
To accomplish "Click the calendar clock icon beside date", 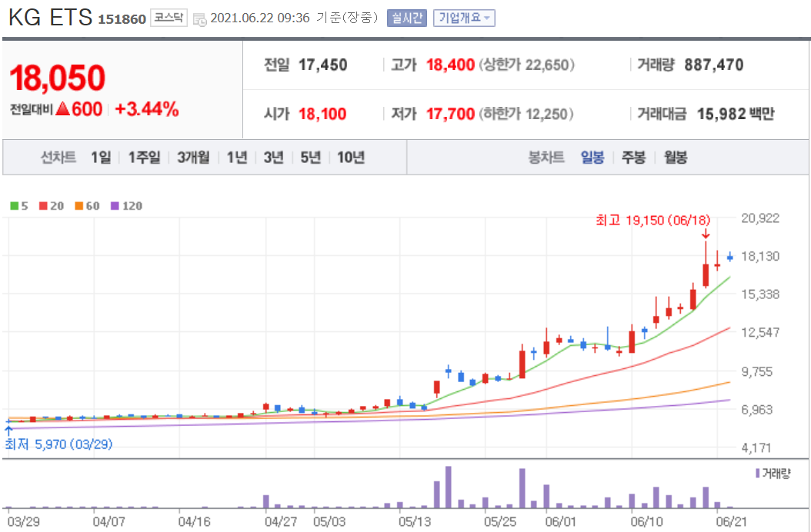I will 199,20.
